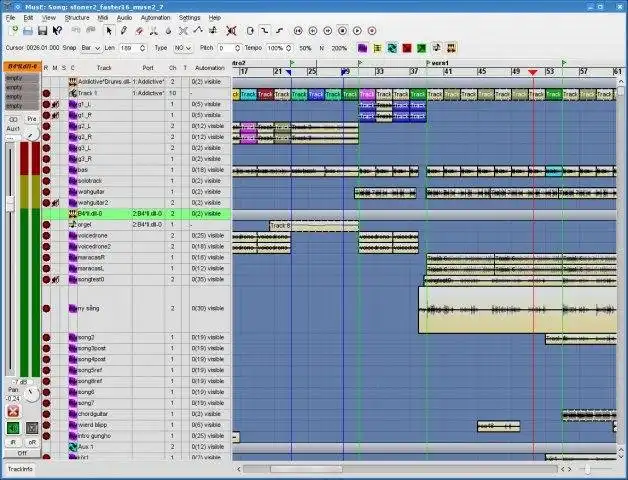Click the red playhead marker on the ruler
628x480 pixels.
533,73
